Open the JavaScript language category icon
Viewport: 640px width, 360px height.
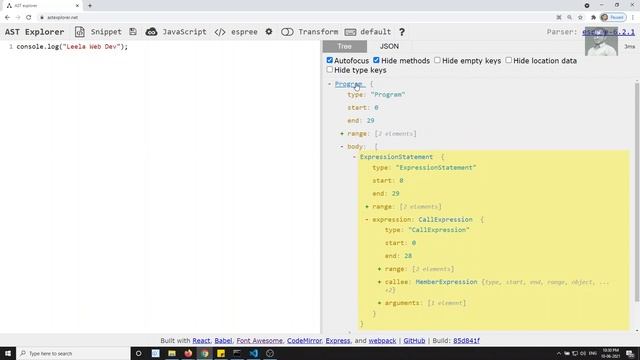[x=151, y=32]
